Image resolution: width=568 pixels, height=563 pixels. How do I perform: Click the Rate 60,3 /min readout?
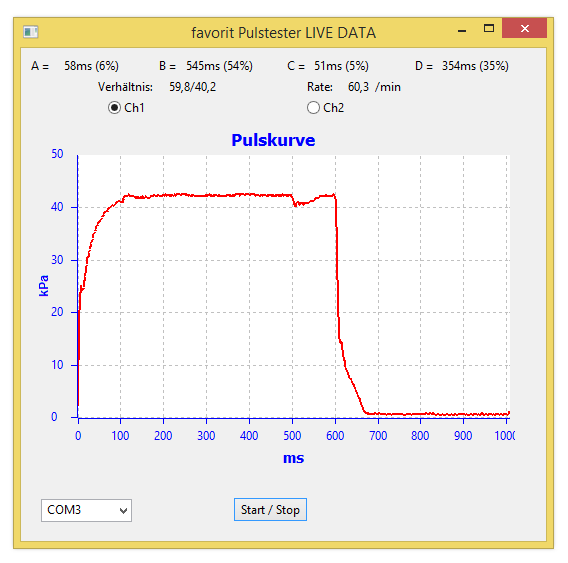(354, 87)
